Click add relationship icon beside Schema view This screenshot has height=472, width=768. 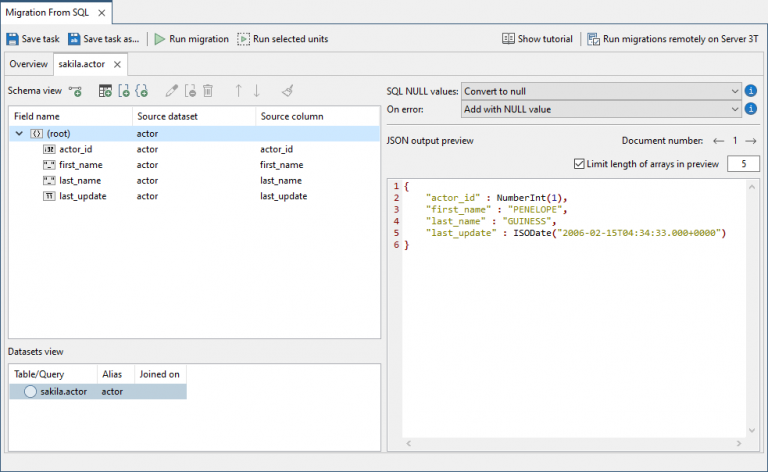[75, 91]
